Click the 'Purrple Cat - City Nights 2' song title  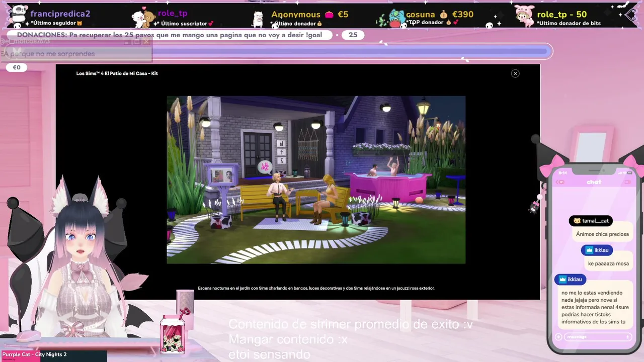coord(34,354)
